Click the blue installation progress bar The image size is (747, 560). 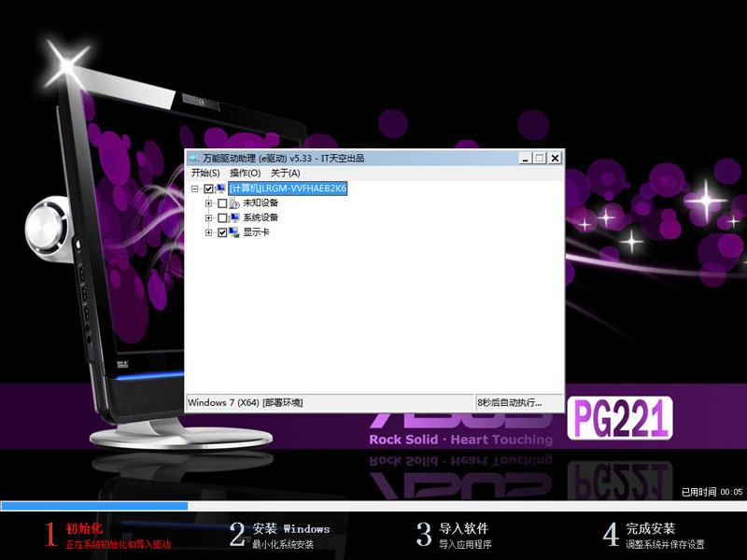[x=93, y=504]
